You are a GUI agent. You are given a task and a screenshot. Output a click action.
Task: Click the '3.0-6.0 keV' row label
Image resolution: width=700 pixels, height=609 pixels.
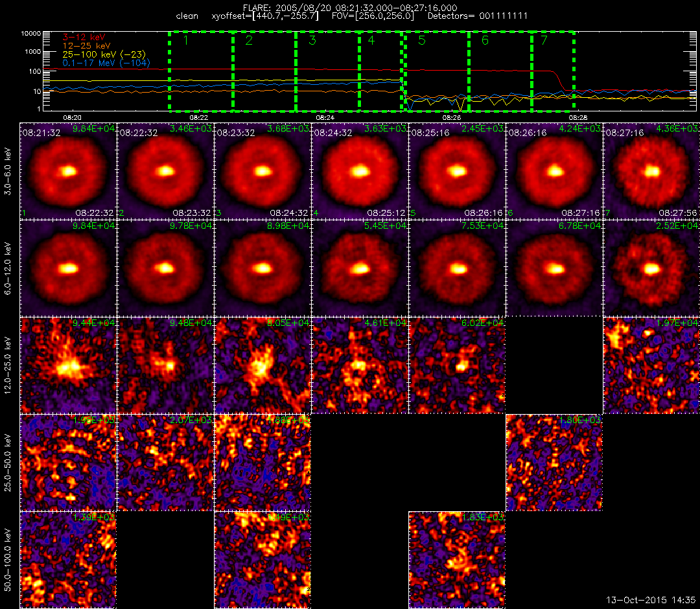[8, 171]
